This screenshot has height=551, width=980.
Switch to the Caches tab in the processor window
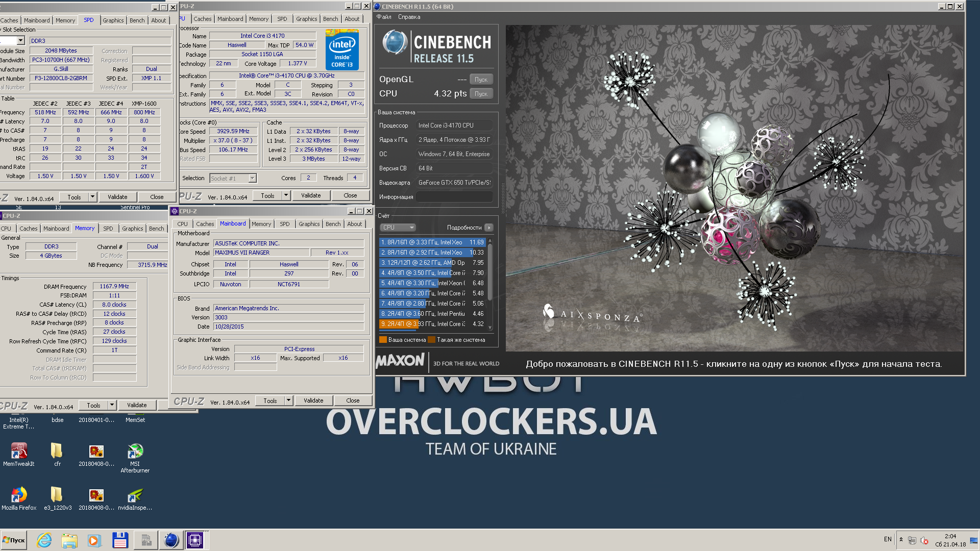point(203,19)
